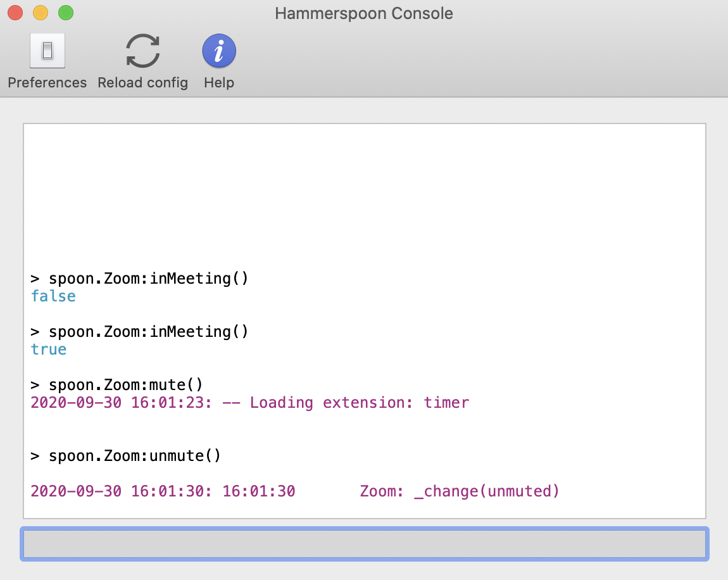The height and width of the screenshot is (580, 728).
Task: Click the blue "false" result text
Action: tap(53, 296)
